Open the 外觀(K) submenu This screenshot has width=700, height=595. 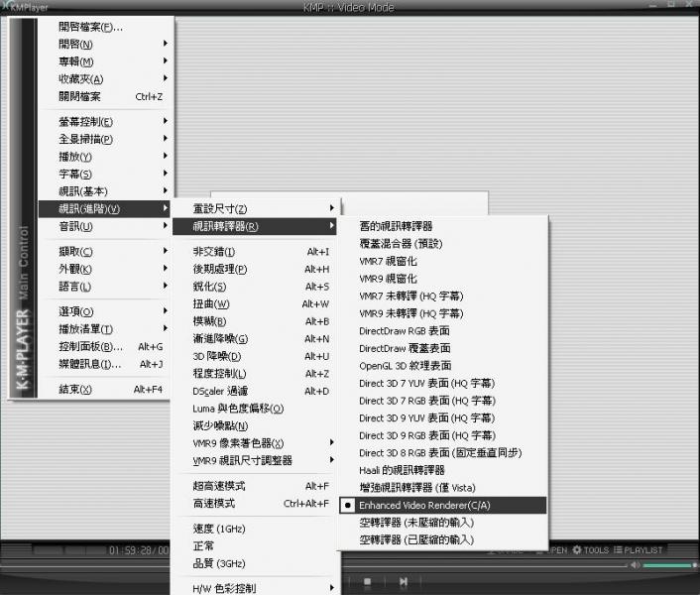coord(104,269)
